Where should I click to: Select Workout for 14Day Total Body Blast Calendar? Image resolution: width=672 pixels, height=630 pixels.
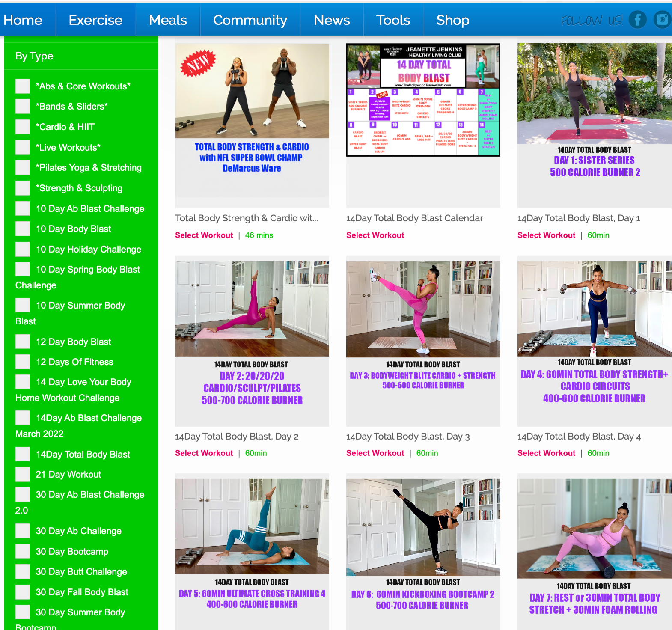pos(375,235)
